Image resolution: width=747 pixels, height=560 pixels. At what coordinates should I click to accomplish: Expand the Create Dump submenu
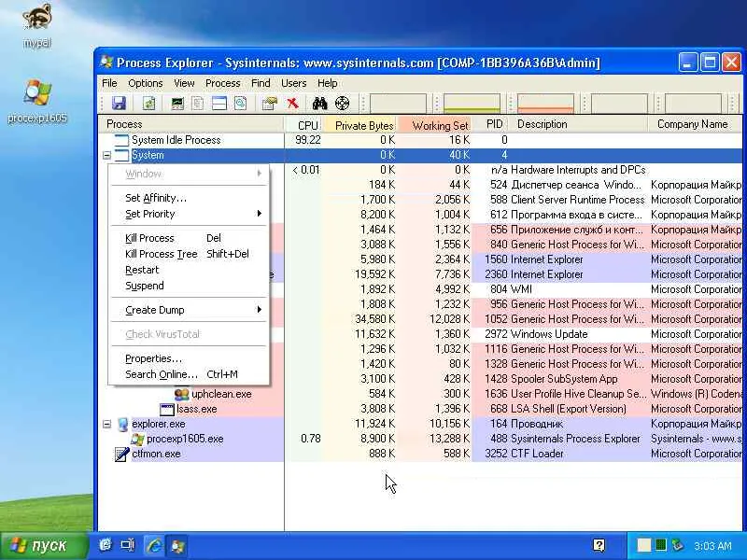tap(189, 310)
